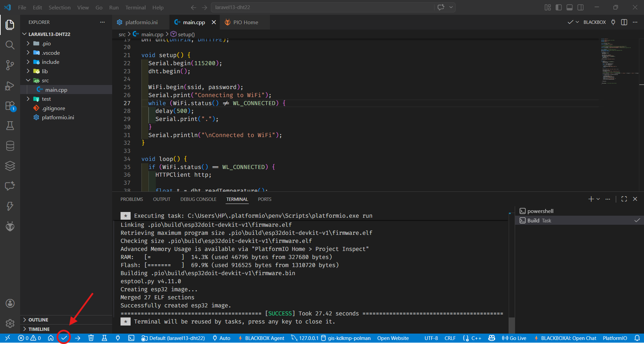Click Default (laravel13-dht22) environment switcher
The image size is (644, 344).
point(173,338)
